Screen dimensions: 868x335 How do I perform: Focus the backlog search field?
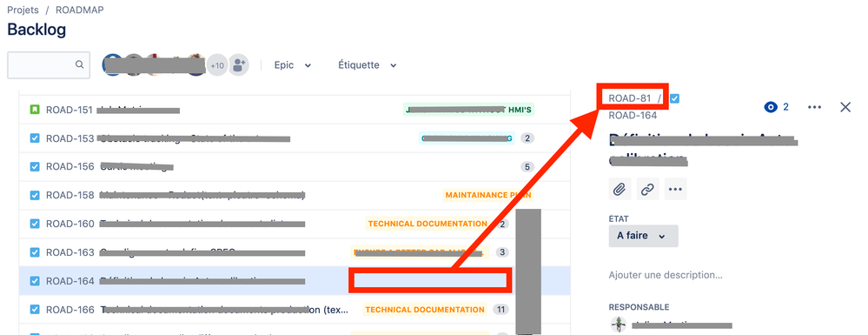(49, 65)
